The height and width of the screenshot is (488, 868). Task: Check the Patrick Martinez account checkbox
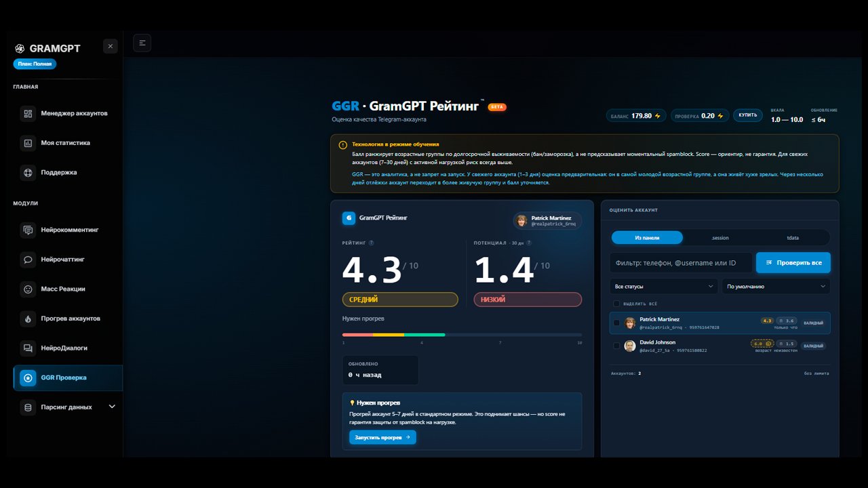[616, 323]
